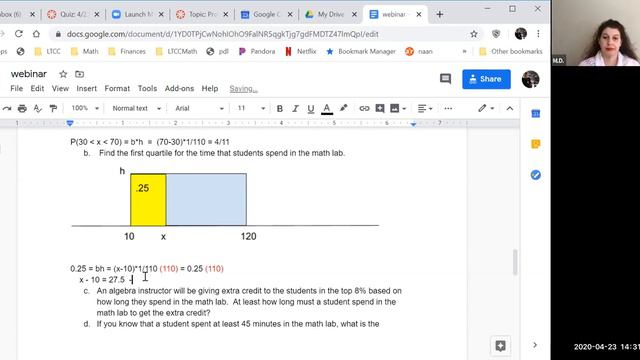The height and width of the screenshot is (360, 640).
Task: Open the LTCCMath bookmarks folder
Action: [x=176, y=51]
